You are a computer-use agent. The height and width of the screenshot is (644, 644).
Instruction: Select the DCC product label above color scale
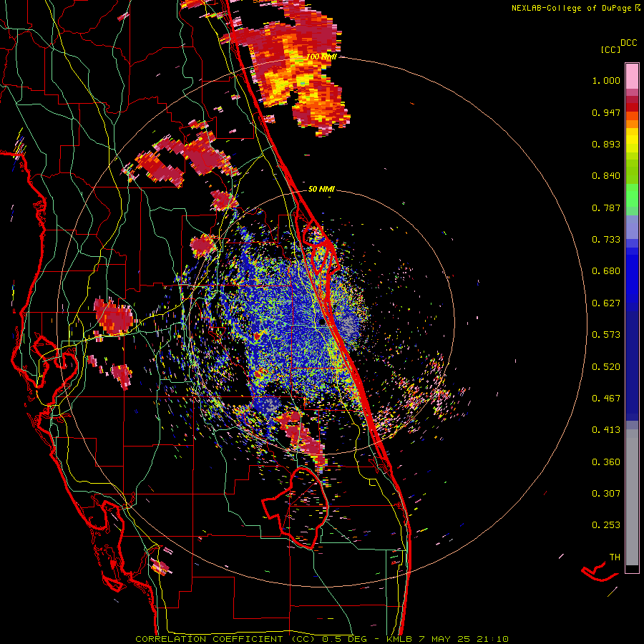pos(628,43)
